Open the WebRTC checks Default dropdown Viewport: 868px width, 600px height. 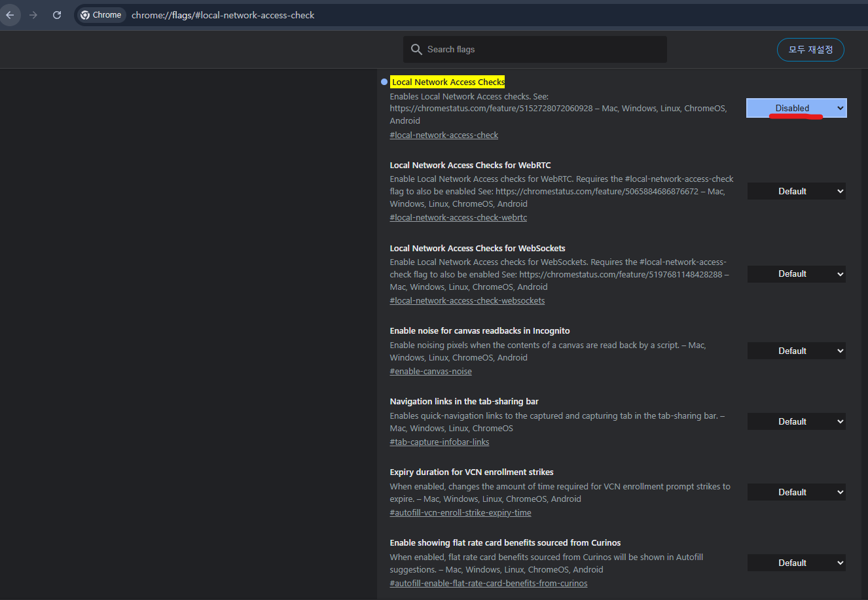point(796,192)
